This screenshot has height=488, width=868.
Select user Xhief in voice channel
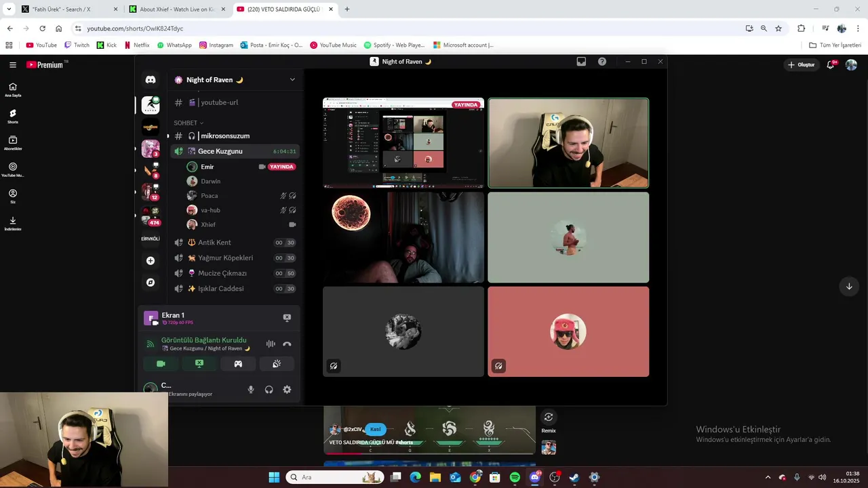point(241,224)
